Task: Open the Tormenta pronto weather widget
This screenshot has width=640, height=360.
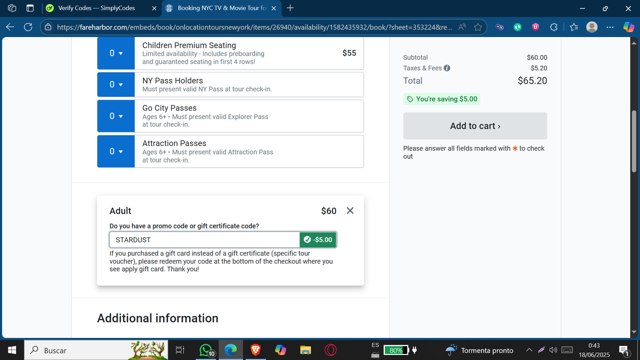Action: [x=480, y=350]
